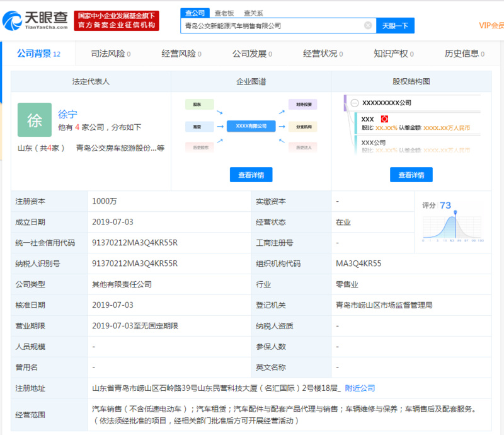Screen dimensions: 504x435
Task: Click the score marker on the distribution curve
Action: tap(455, 212)
